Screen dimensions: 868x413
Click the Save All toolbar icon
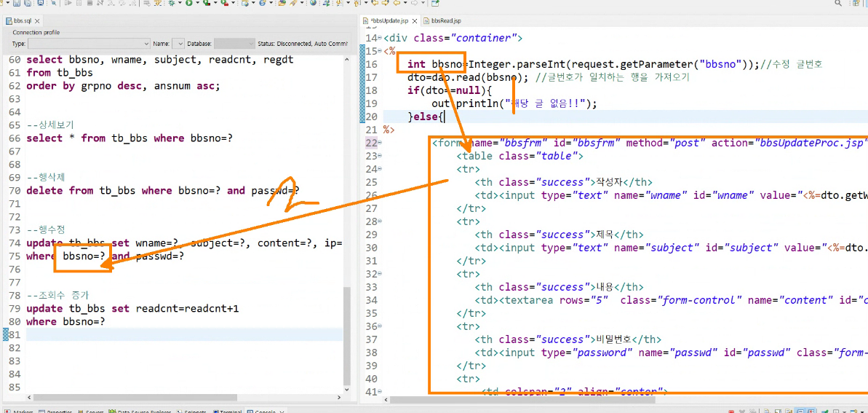tap(27, 3)
